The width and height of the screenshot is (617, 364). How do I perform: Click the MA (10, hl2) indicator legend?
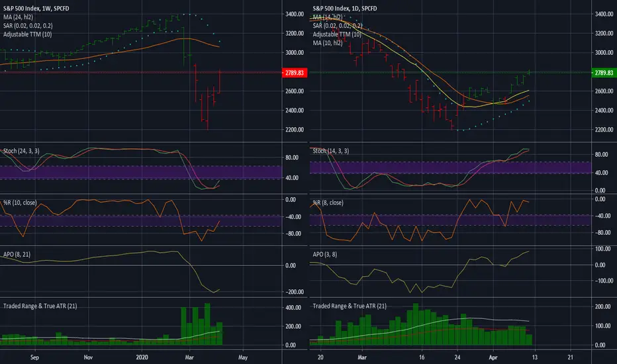[328, 43]
